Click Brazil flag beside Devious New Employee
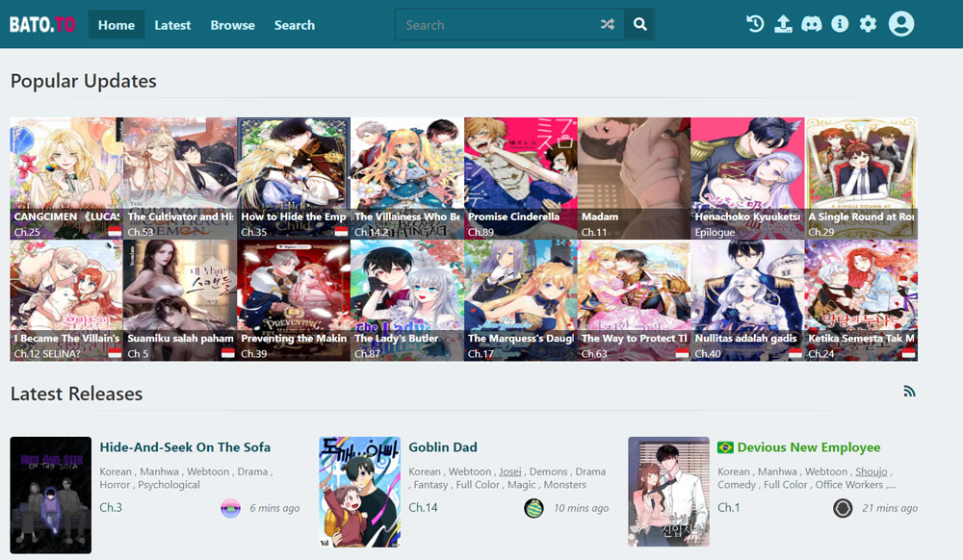963x560 pixels. tap(725, 447)
